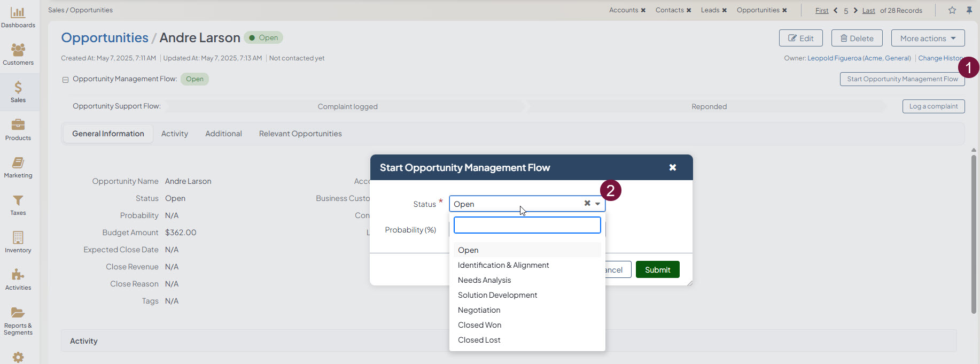Clear the selected Status value

pyautogui.click(x=587, y=203)
